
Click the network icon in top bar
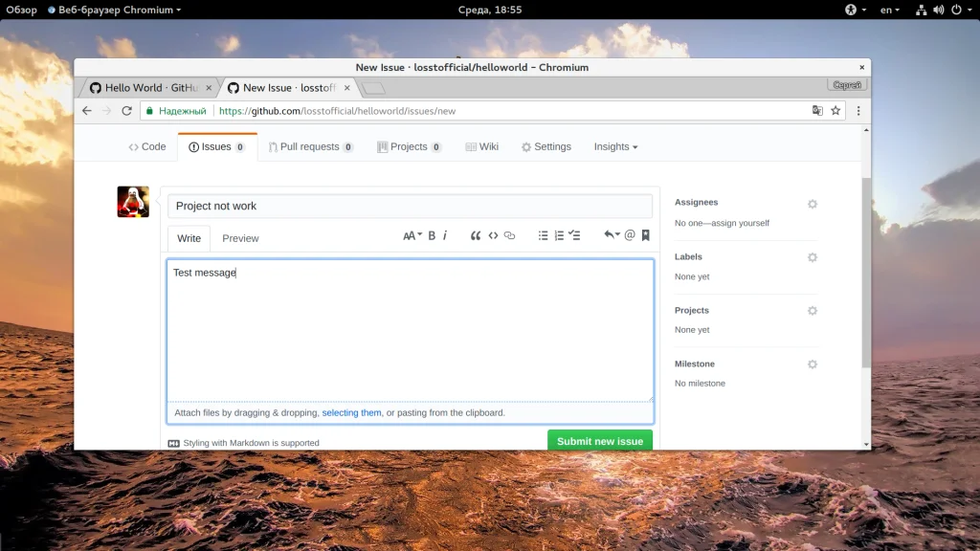tap(921, 10)
